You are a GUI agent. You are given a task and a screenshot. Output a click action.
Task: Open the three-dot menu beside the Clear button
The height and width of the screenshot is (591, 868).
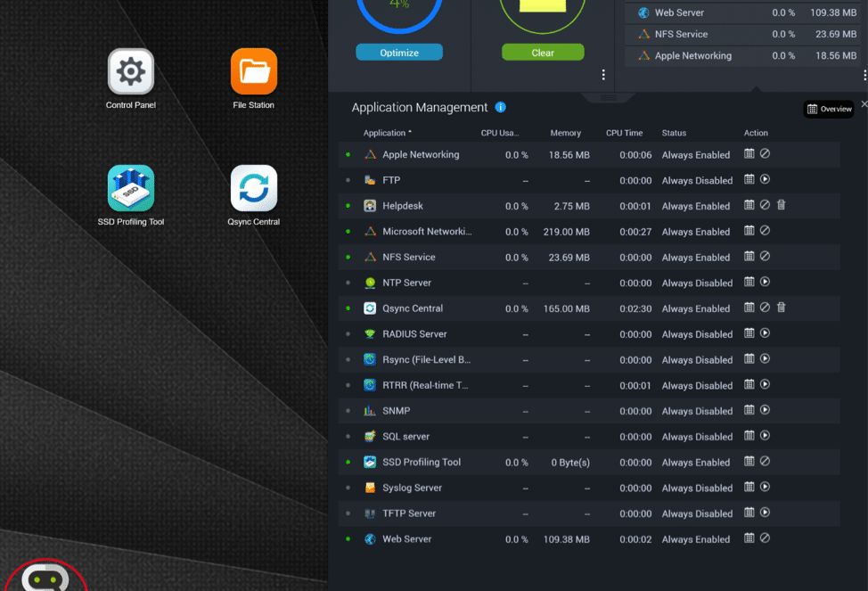(603, 75)
